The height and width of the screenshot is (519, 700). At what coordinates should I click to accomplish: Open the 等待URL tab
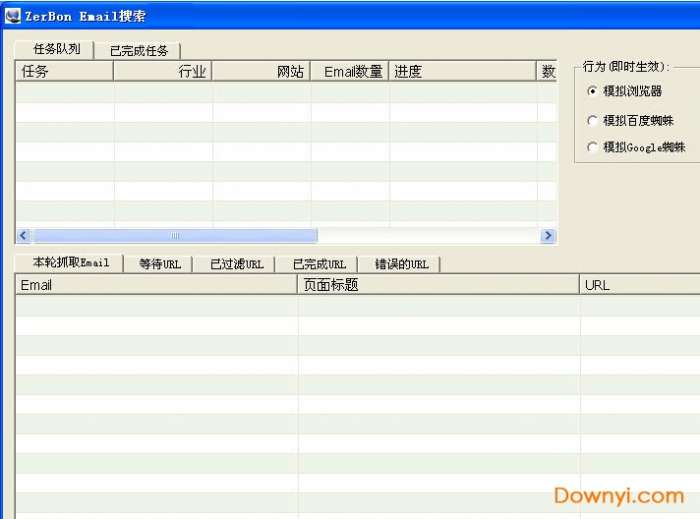[159, 264]
